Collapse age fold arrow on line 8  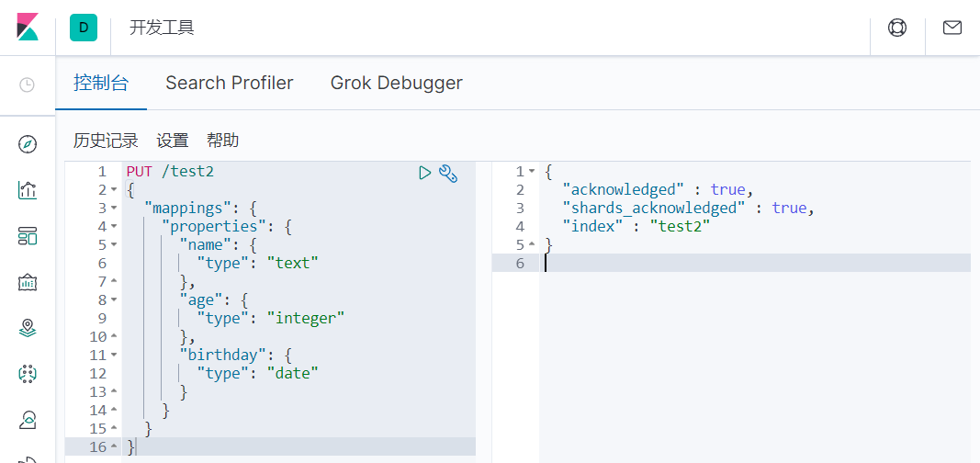[114, 299]
